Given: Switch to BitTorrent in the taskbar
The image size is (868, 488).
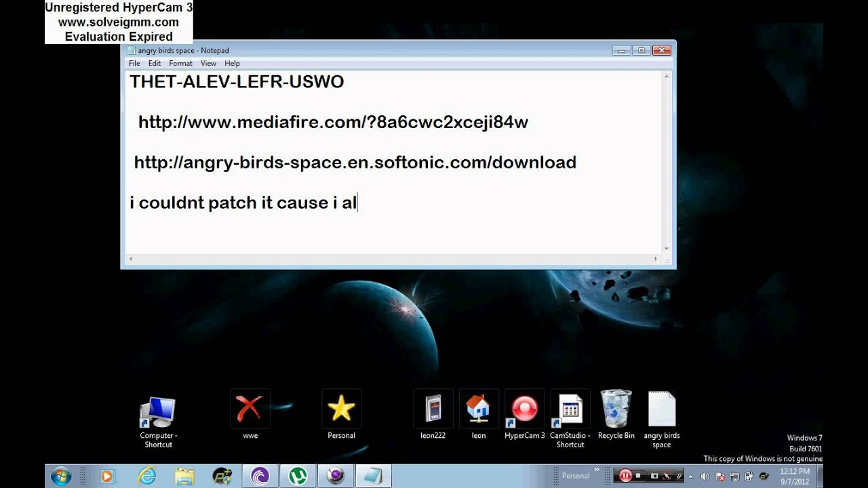Looking at the screenshot, I should [x=260, y=476].
